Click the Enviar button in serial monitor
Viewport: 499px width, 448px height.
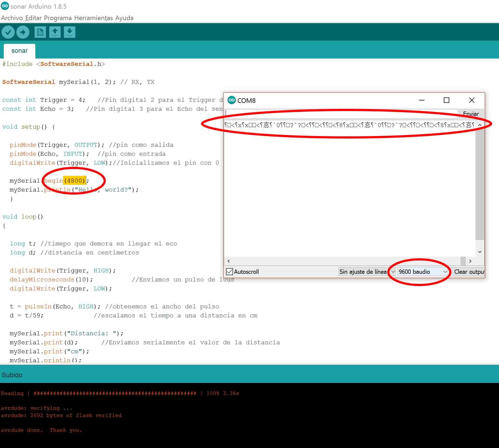pyautogui.click(x=471, y=114)
